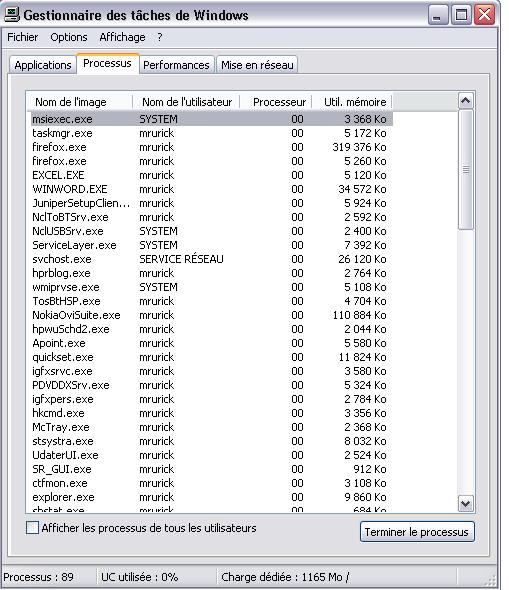Tick 'Afficher les processus de tous les utilisateurs' checkbox
Viewport: 509px width, 590px height.
click(32, 528)
